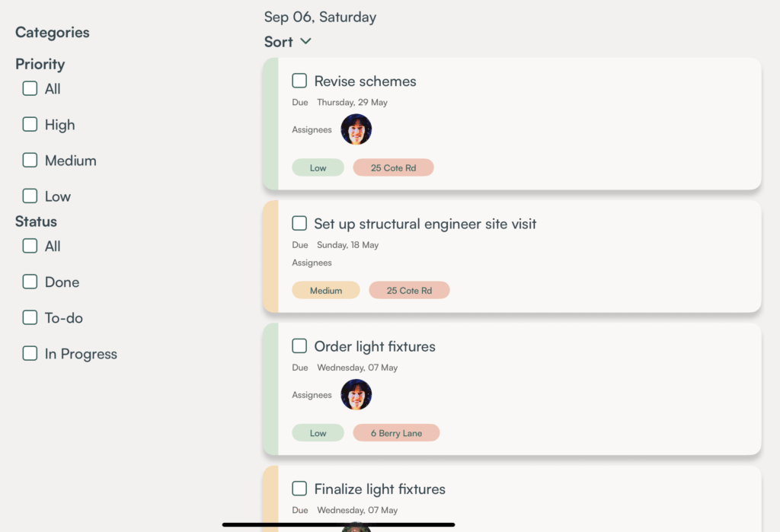Click assignee avatar on Revise schemes task
The height and width of the screenshot is (532, 780).
(356, 129)
